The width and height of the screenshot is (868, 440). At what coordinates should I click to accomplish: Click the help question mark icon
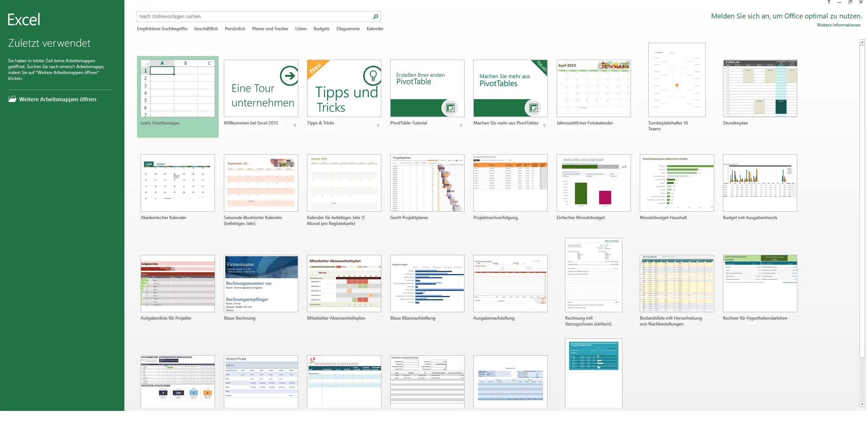829,2
